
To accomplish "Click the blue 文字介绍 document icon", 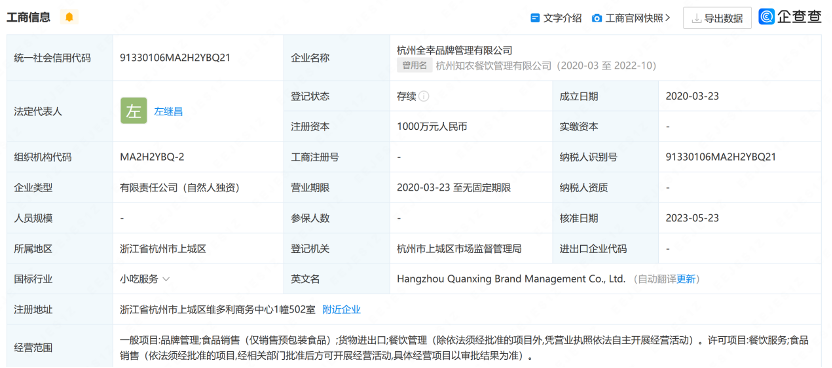I will click(x=535, y=18).
